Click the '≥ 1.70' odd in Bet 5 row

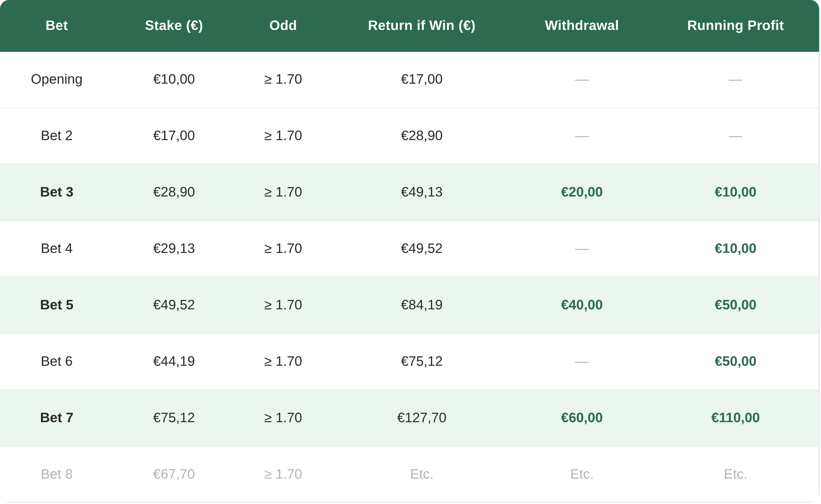coord(283,305)
